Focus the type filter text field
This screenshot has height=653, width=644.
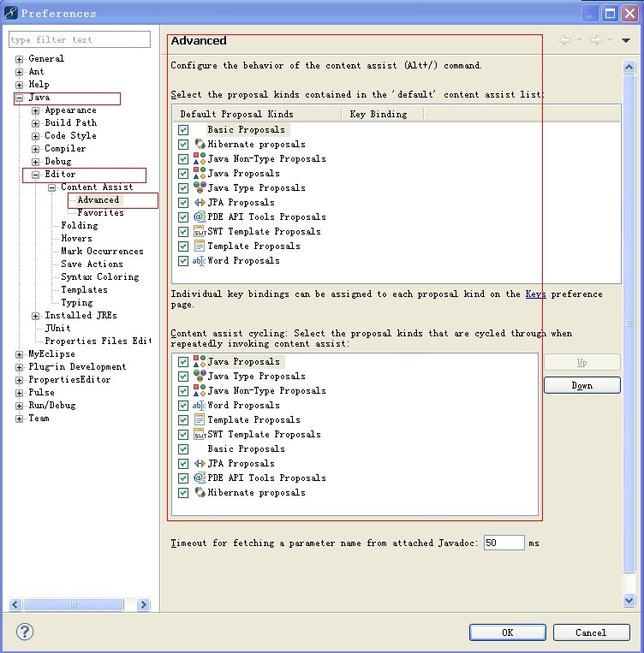pyautogui.click(x=79, y=39)
